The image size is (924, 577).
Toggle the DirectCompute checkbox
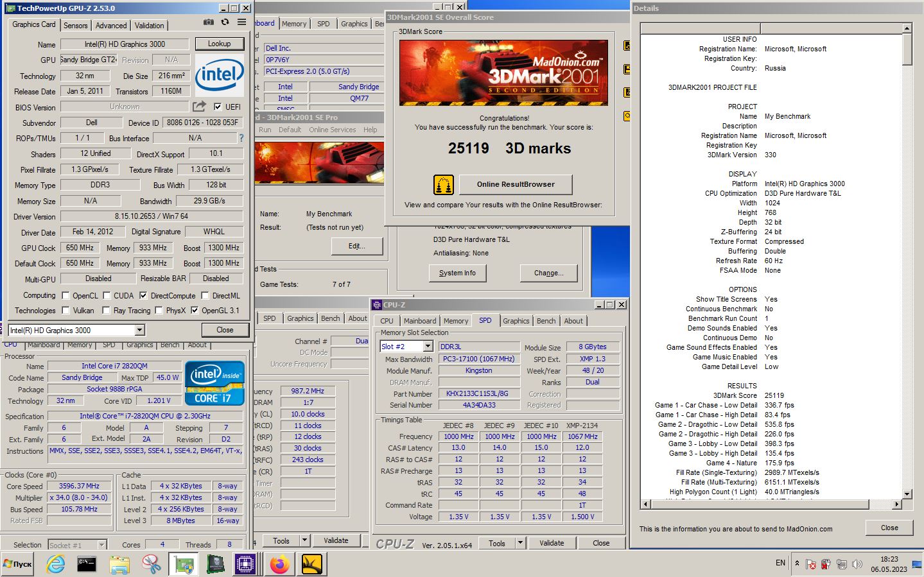(143, 295)
